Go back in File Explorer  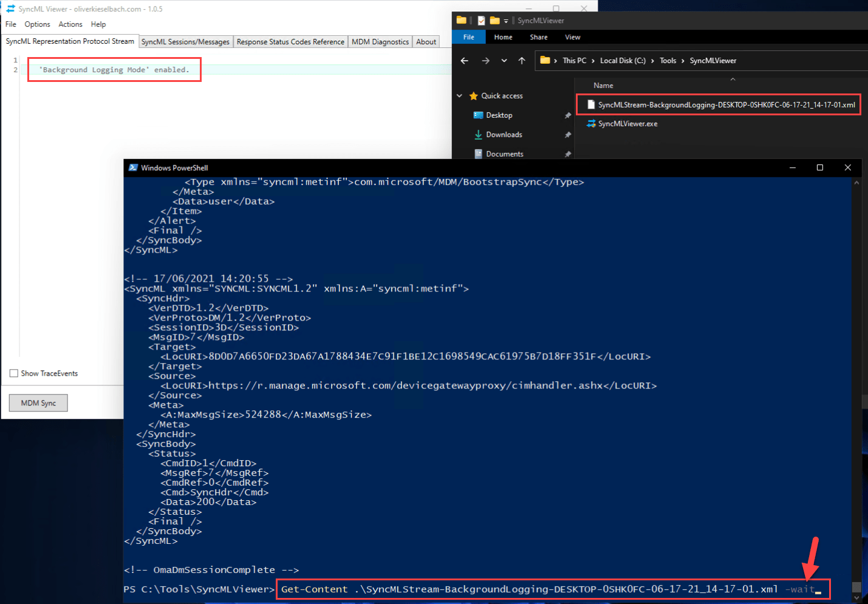[465, 61]
